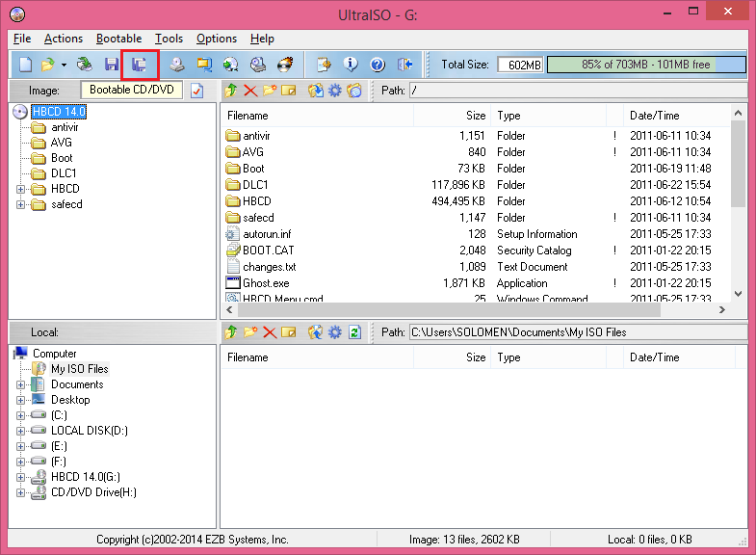
Task: Open the Actions menu
Action: (64, 39)
